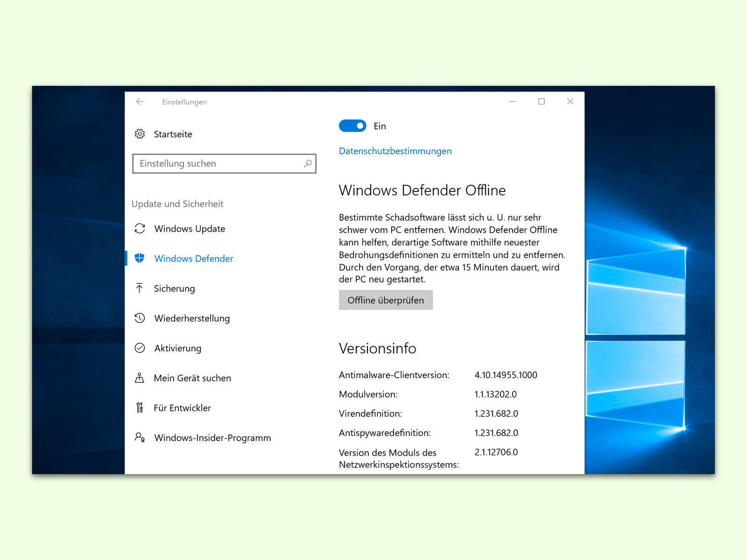Click the Windows-Insider-Programm person icon
This screenshot has width=747, height=560.
coord(140,437)
